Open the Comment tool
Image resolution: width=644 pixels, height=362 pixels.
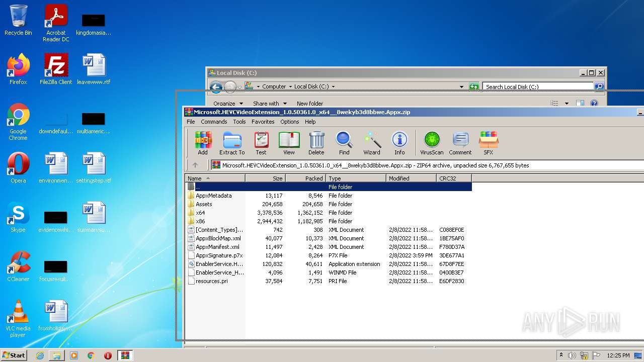[x=460, y=143]
